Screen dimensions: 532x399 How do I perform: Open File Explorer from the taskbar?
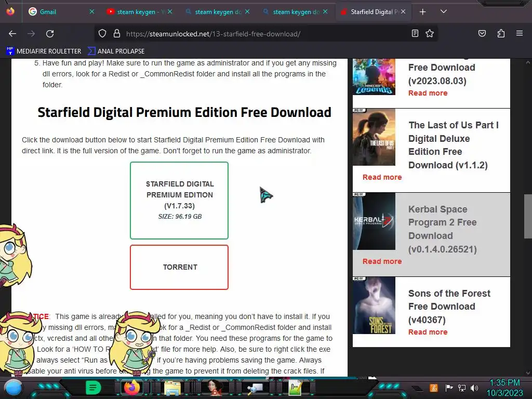172,388
